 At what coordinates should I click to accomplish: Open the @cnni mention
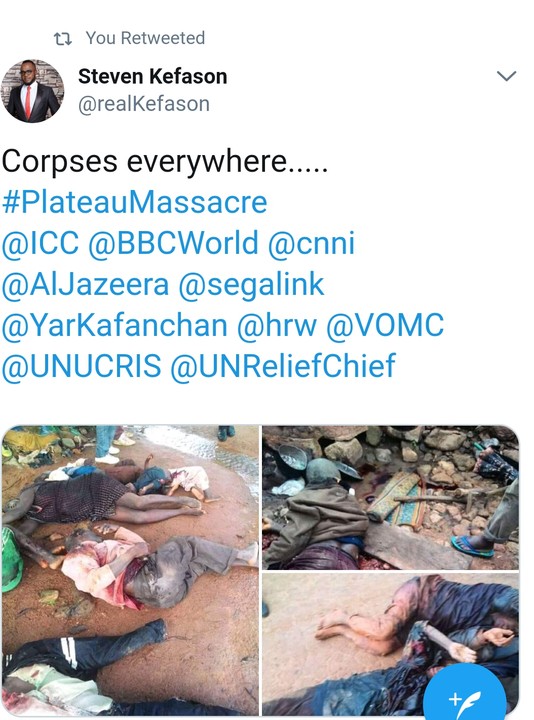311,243
